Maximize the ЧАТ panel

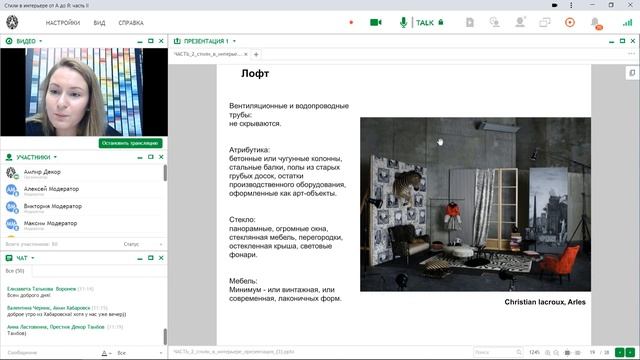point(151,258)
